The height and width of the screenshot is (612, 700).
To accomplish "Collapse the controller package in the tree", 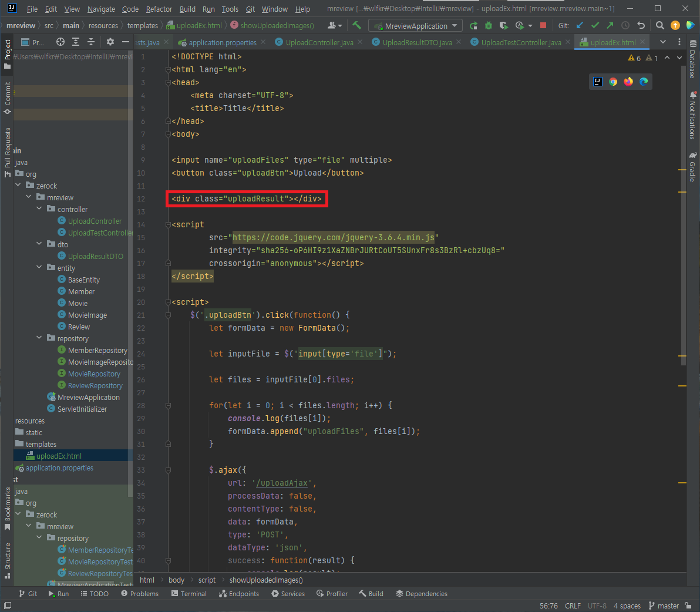I will (x=39, y=209).
